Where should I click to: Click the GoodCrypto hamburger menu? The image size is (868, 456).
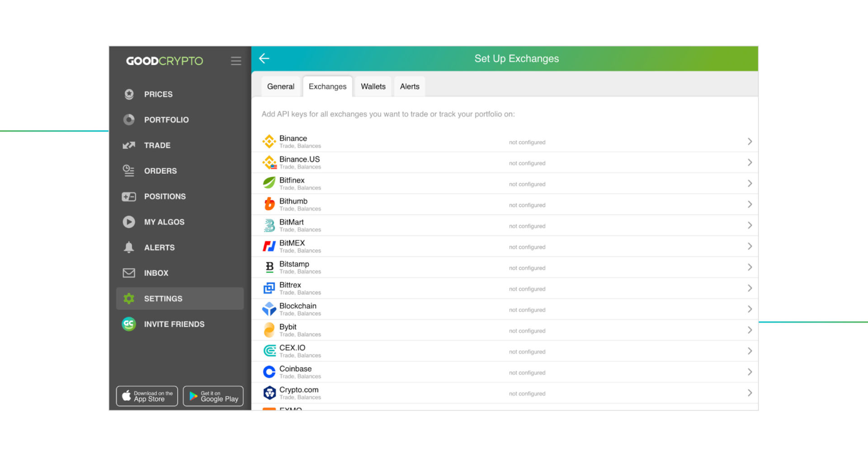[x=236, y=61]
